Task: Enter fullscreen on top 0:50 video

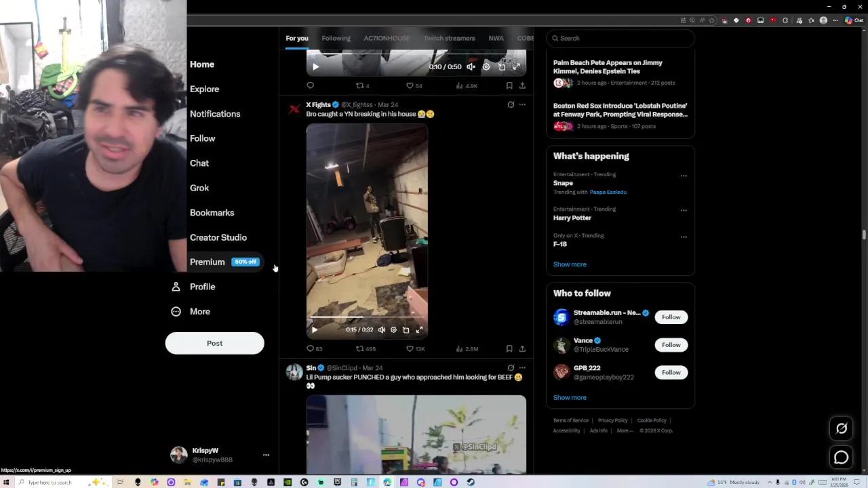Action: 516,67
